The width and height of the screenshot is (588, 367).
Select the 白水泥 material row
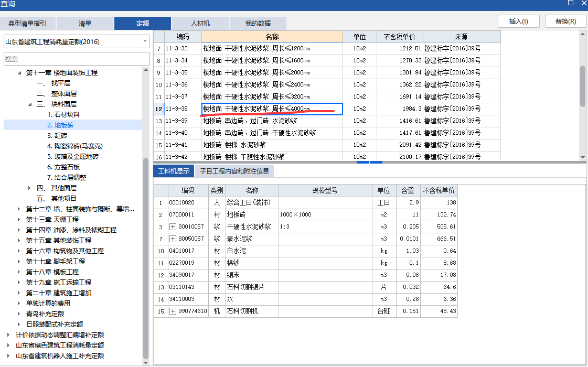click(306, 251)
